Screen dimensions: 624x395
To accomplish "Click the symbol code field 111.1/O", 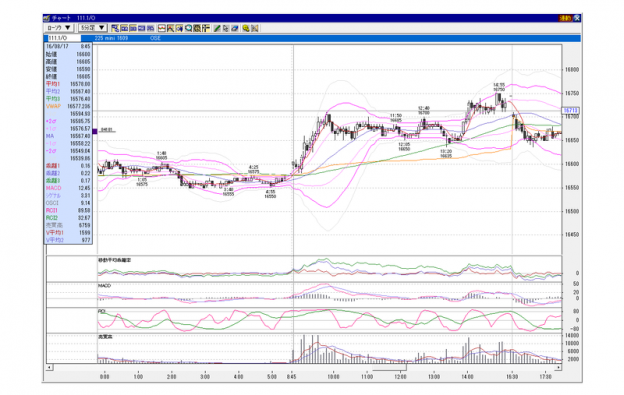I will point(64,38).
